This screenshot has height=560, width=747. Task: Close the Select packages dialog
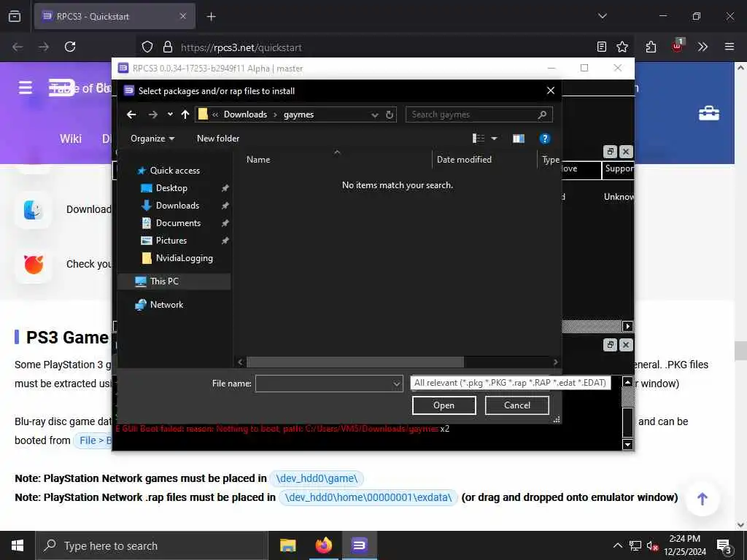coord(551,90)
